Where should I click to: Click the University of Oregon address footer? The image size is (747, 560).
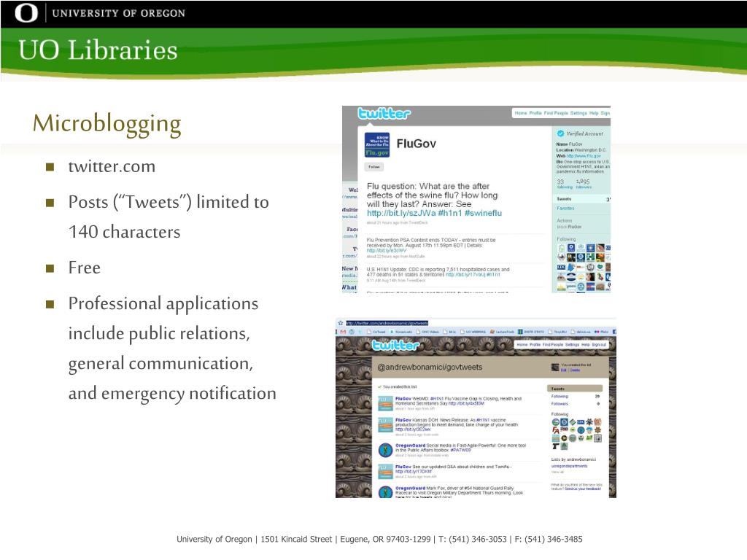pos(379,539)
